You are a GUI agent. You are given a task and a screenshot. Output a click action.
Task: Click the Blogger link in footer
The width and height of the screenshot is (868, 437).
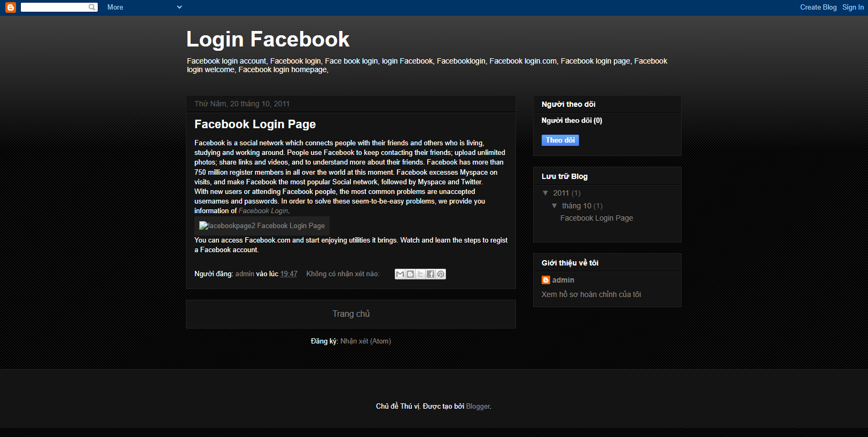tap(478, 407)
